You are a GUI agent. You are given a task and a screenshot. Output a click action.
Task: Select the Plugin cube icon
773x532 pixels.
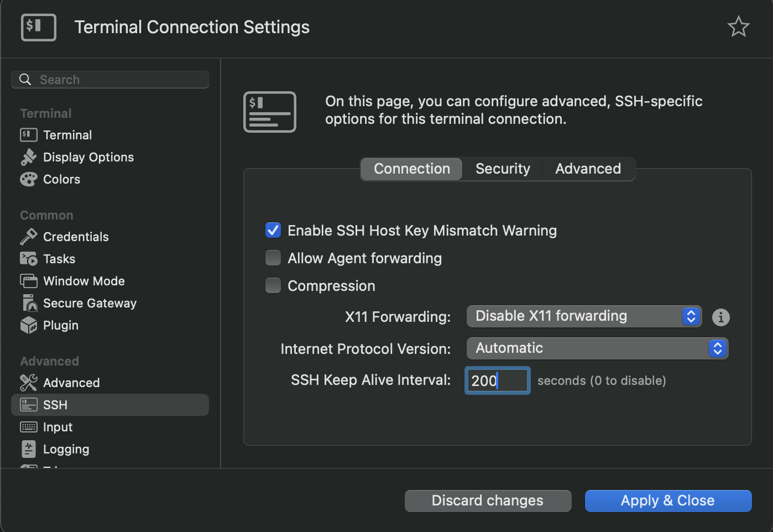[28, 325]
